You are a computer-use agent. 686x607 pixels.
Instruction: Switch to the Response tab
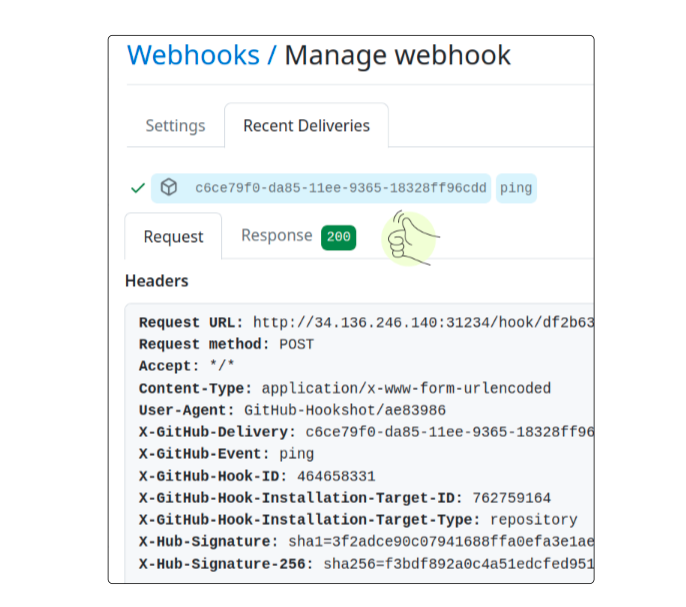tap(276, 236)
